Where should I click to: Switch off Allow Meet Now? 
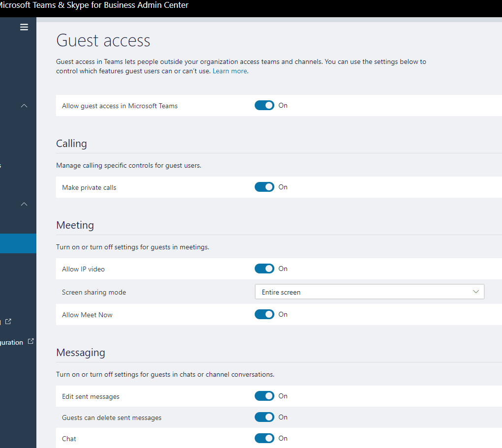pyautogui.click(x=265, y=314)
